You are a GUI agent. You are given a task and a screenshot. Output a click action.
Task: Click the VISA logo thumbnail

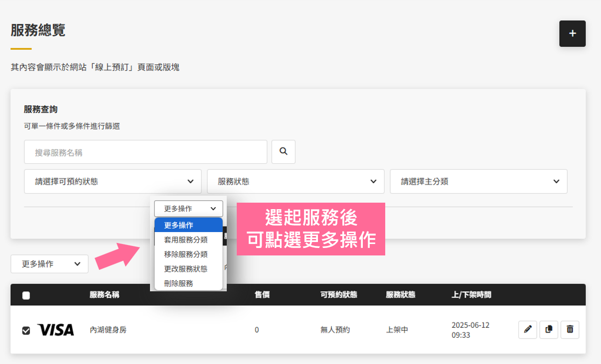(55, 330)
